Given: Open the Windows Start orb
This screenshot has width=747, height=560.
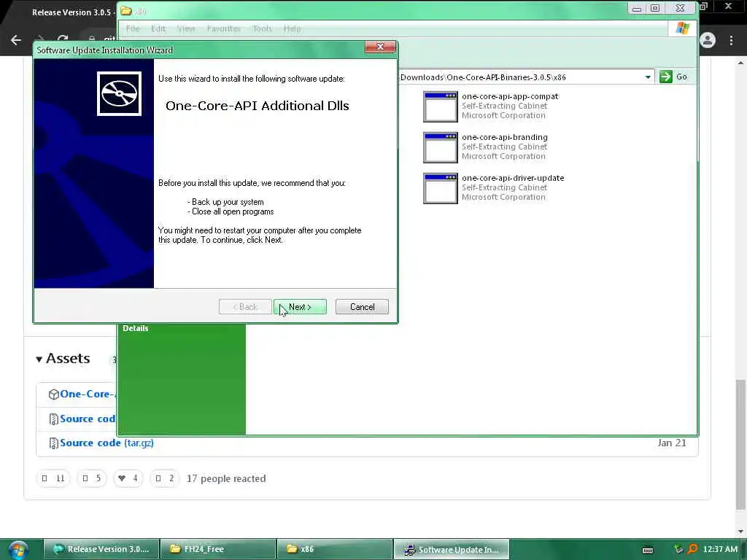Looking at the screenshot, I should 18,550.
